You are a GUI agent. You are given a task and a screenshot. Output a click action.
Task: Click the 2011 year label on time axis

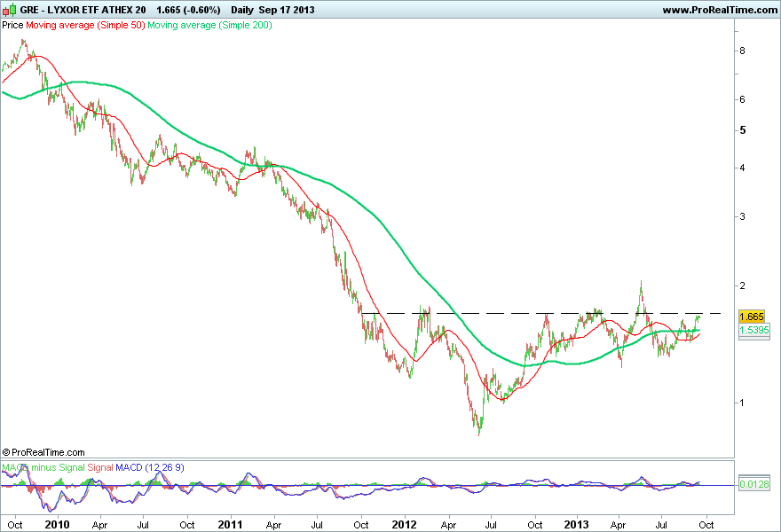tap(230, 525)
